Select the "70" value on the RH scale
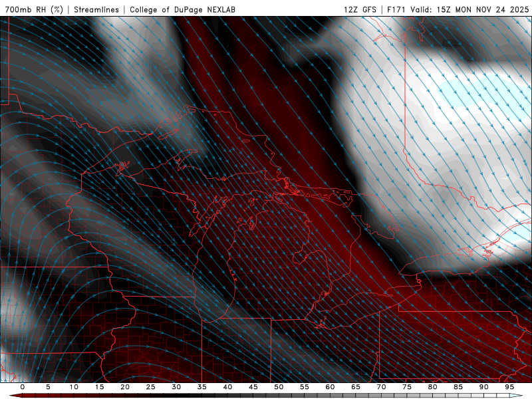This screenshot has height=399, width=532. tap(381, 387)
